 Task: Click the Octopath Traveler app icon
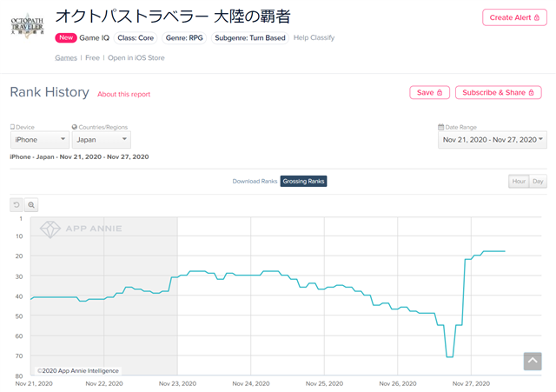27,26
